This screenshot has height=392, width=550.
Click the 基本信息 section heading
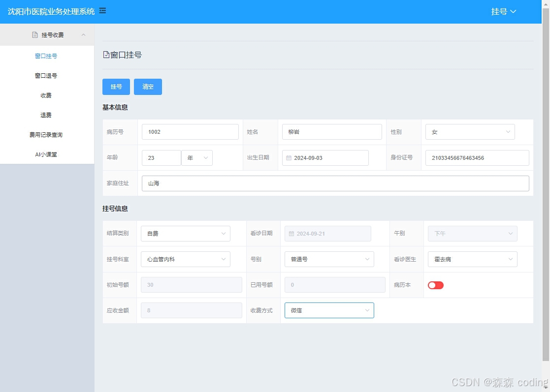115,108
